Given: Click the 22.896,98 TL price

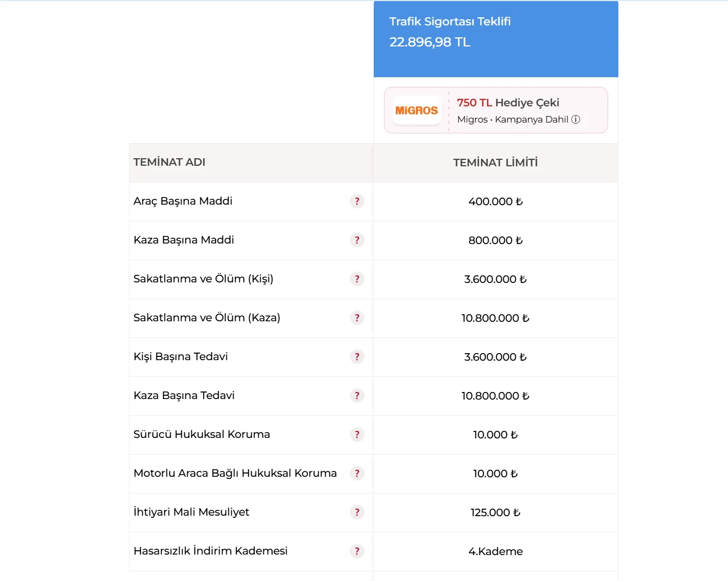Looking at the screenshot, I should [430, 42].
